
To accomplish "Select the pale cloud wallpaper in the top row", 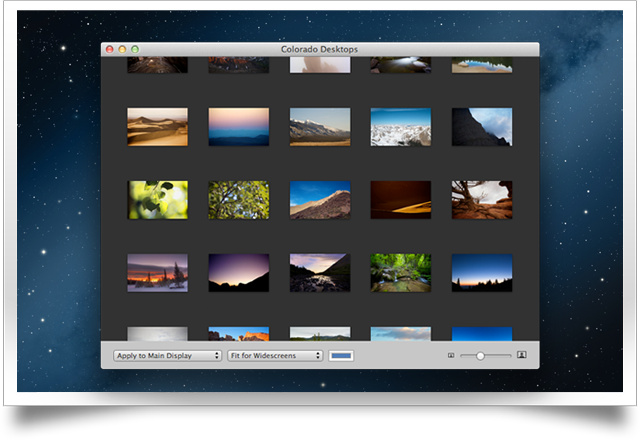I will point(320,65).
